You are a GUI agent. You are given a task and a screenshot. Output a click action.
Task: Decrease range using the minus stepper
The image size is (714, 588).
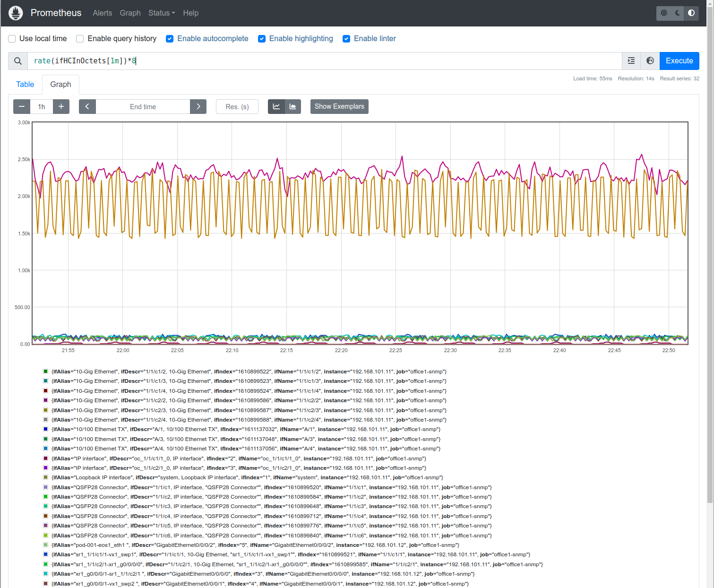[21, 106]
